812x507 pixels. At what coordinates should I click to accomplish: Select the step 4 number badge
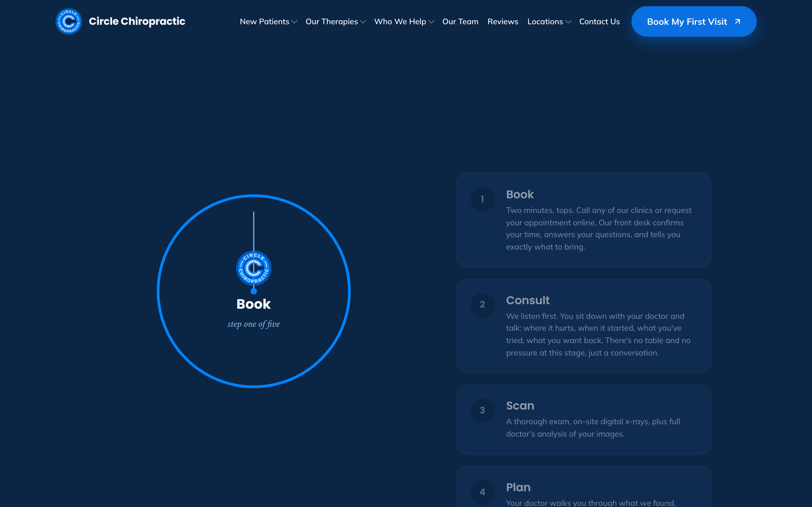click(482, 492)
